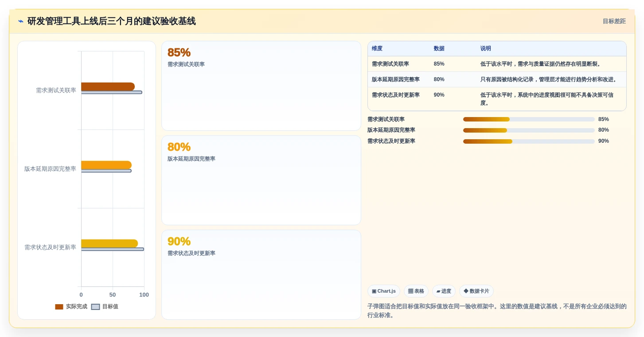Image resolution: width=644 pixels, height=337 pixels.
Task: Click the 90% 需求状态及时更新率 data card
Action: pos(261,275)
